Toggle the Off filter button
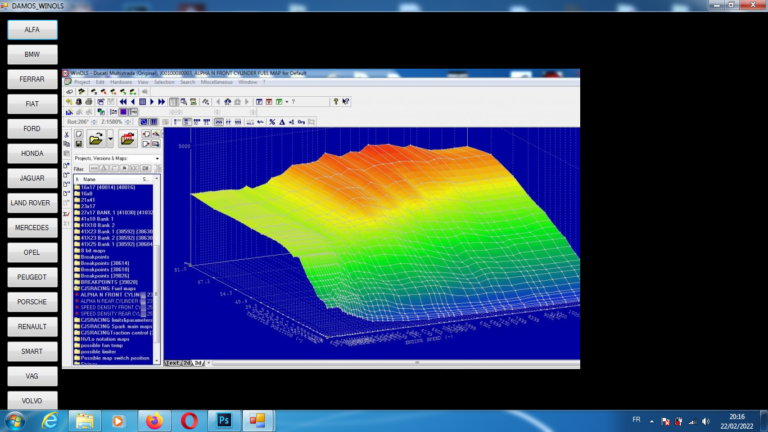Screen dimensions: 768x432 (145, 168)
